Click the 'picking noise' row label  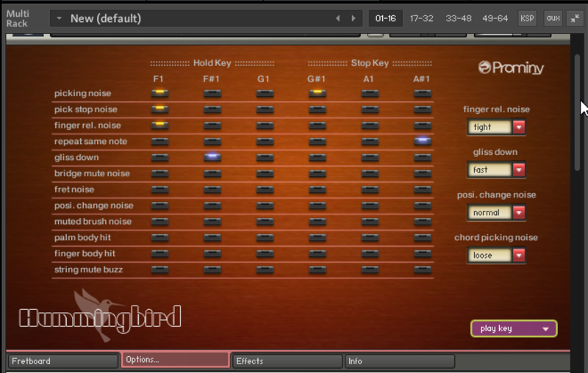coord(82,93)
